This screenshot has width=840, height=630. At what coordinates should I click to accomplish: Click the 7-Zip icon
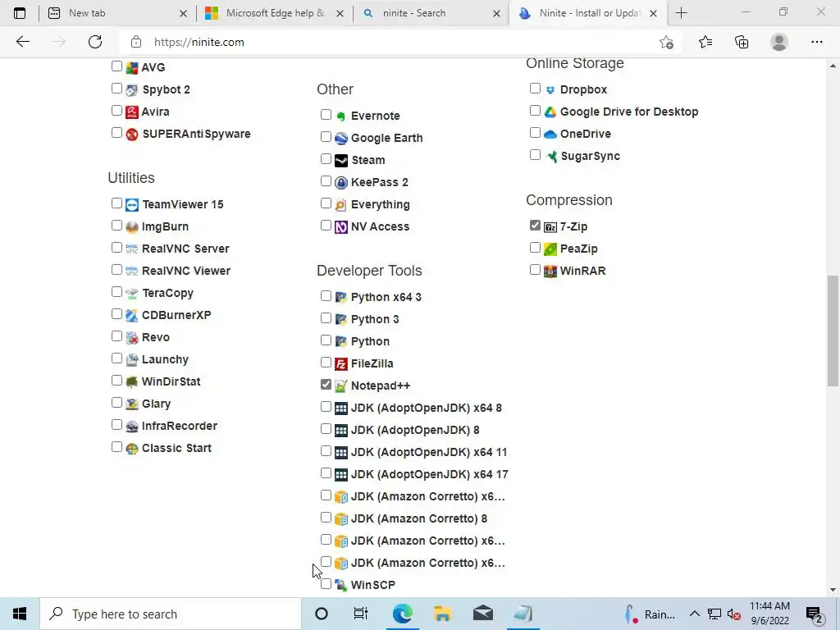coord(550,227)
